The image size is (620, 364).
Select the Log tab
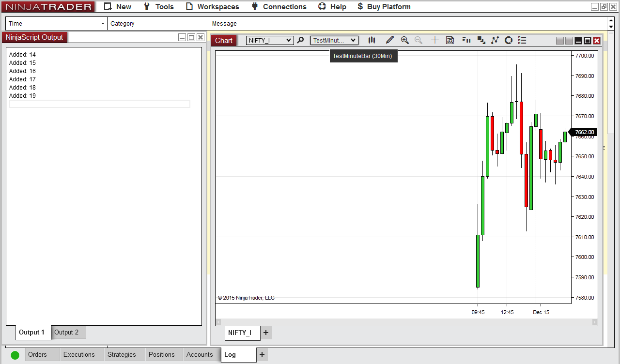pyautogui.click(x=238, y=355)
